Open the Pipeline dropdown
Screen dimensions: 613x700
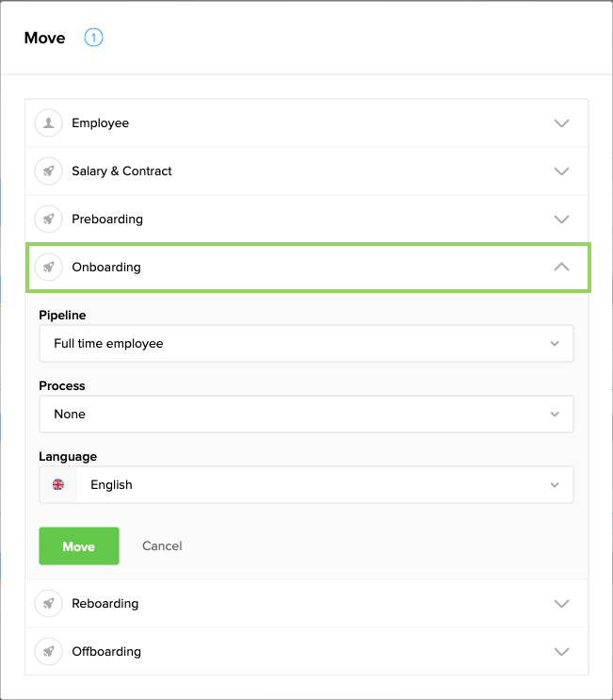(306, 344)
